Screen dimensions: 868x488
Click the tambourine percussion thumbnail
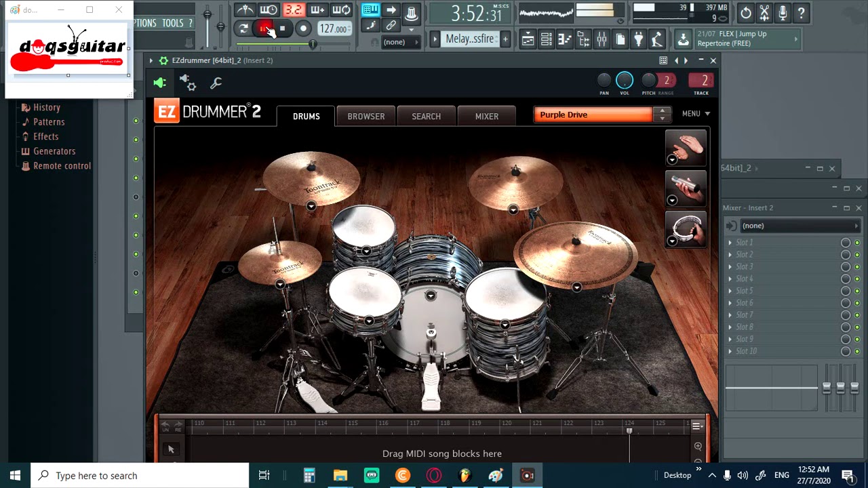point(686,229)
